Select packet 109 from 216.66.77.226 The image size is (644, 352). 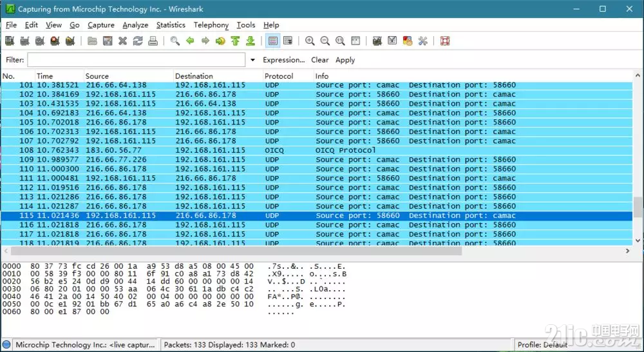point(317,159)
